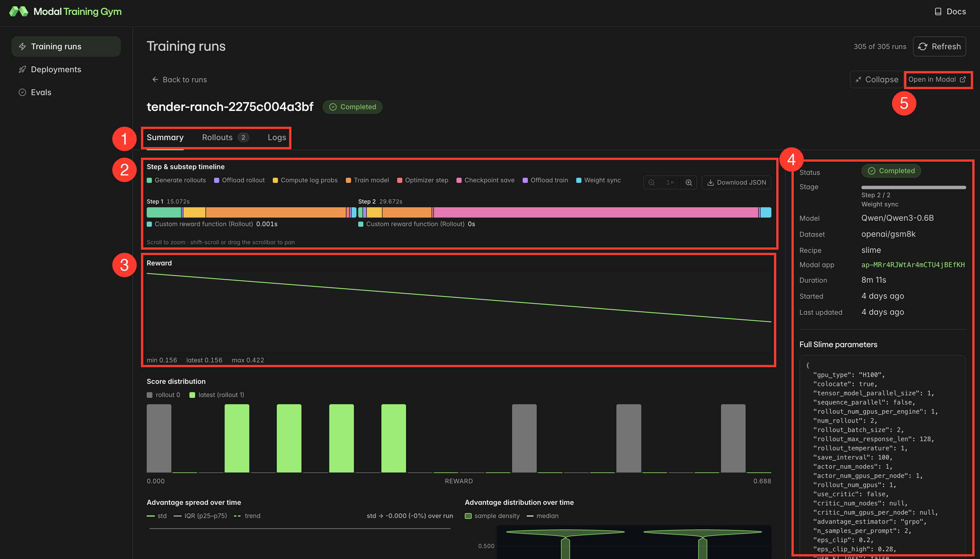Click the 305 of 305 runs count
This screenshot has width=980, height=559.
coord(880,47)
